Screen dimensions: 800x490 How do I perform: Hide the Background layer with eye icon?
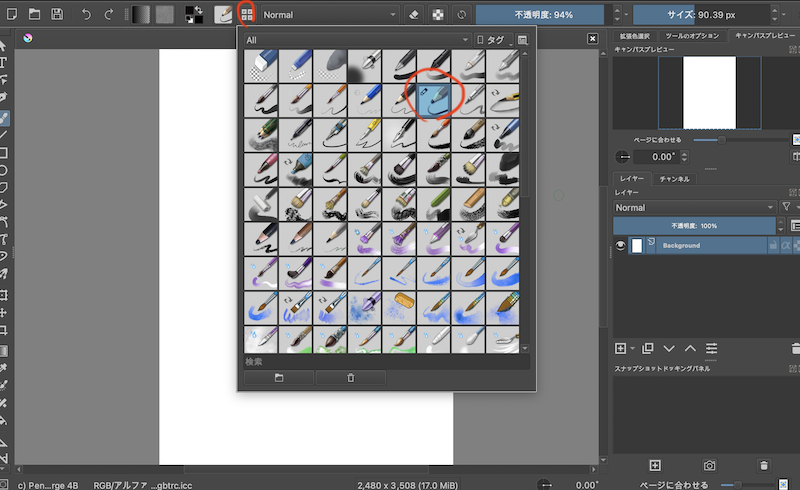(620, 245)
